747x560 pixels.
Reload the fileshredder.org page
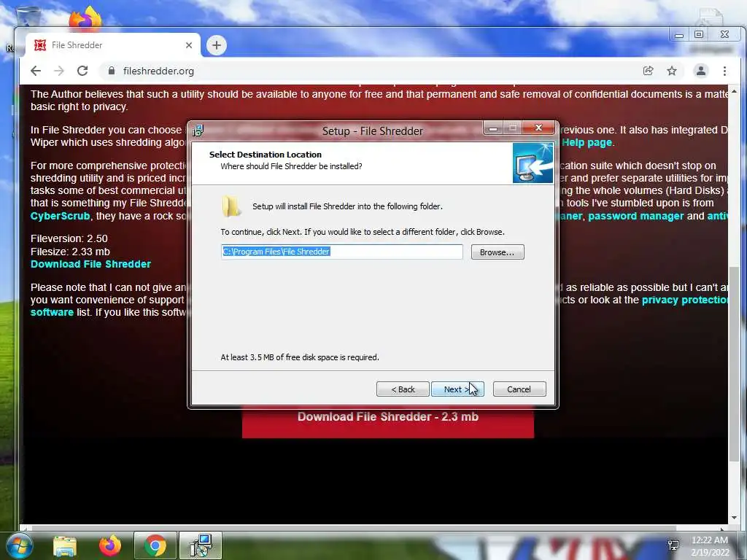tap(82, 71)
